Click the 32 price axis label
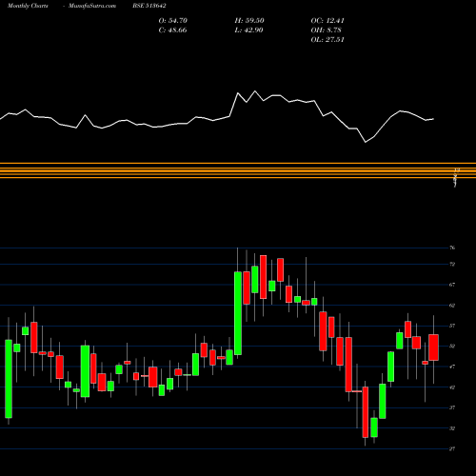 [452, 428]
